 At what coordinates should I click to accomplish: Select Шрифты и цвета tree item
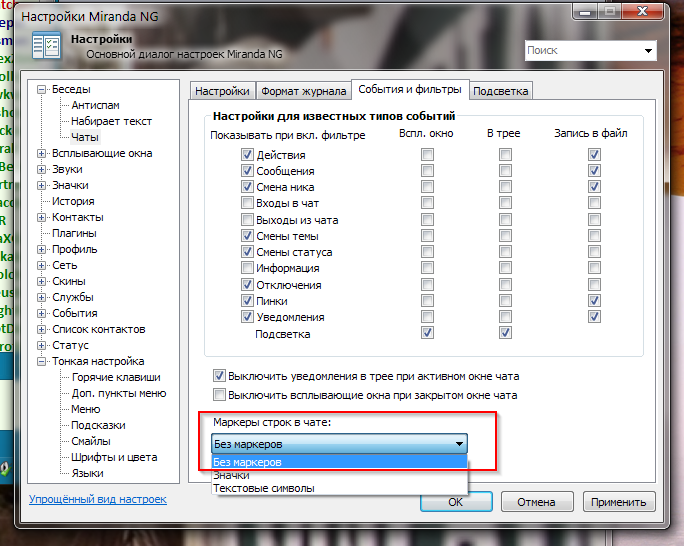pyautogui.click(x=114, y=457)
